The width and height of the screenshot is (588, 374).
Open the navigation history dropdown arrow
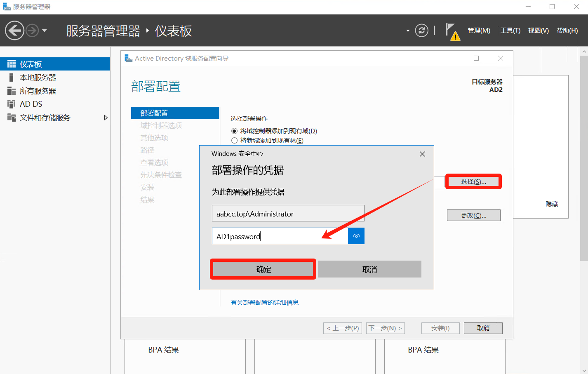[x=45, y=31]
